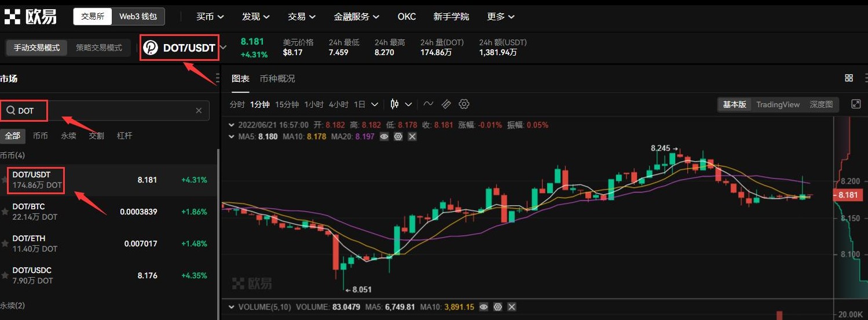The width and height of the screenshot is (868, 320).
Task: Open chart settings gear icon in toolbar
Action: point(464,104)
